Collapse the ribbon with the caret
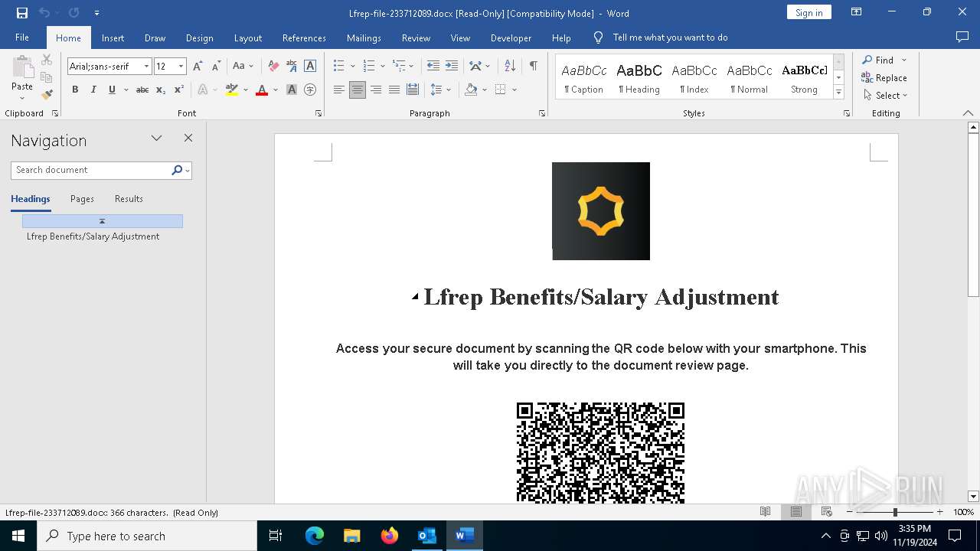This screenshot has height=551, width=980. click(968, 113)
